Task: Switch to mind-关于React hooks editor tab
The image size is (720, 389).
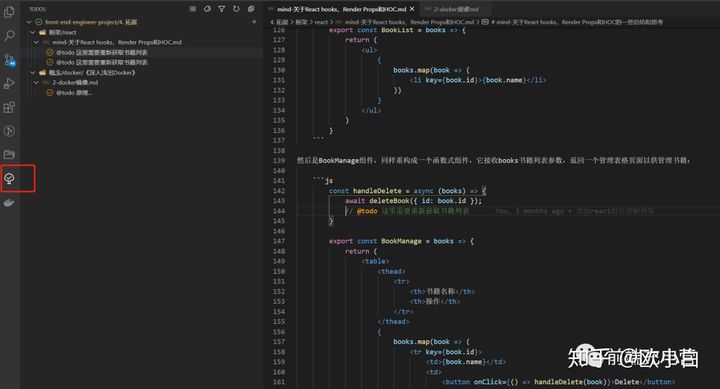Action: [341, 9]
